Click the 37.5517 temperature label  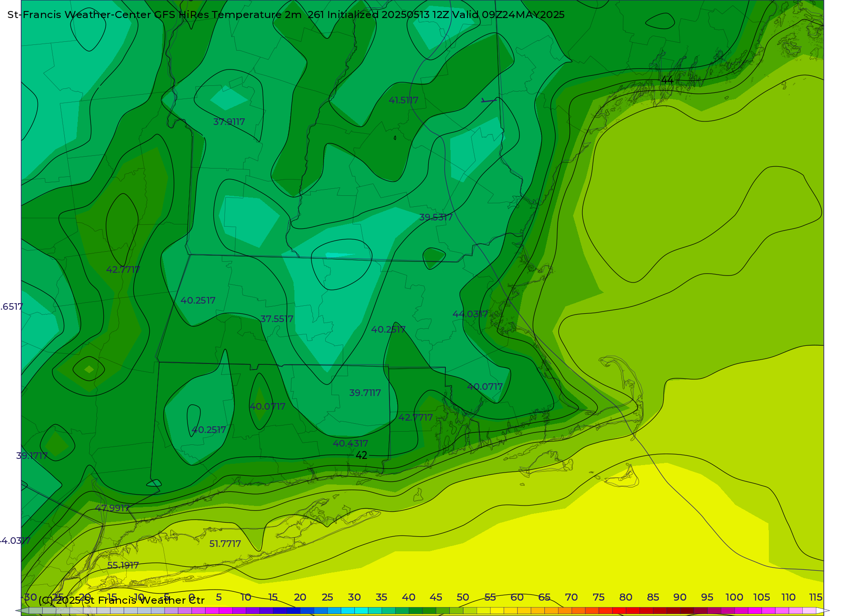pyautogui.click(x=277, y=319)
